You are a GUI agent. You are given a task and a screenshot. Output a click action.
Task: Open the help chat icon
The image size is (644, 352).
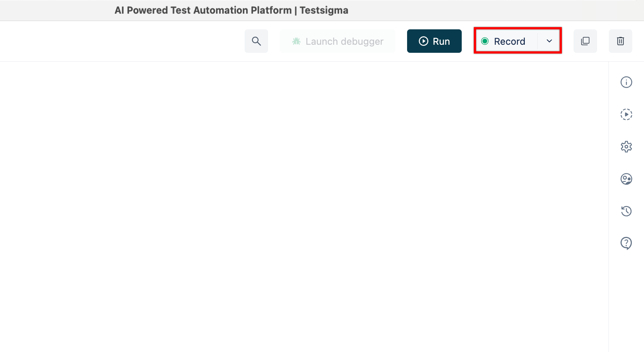(626, 243)
